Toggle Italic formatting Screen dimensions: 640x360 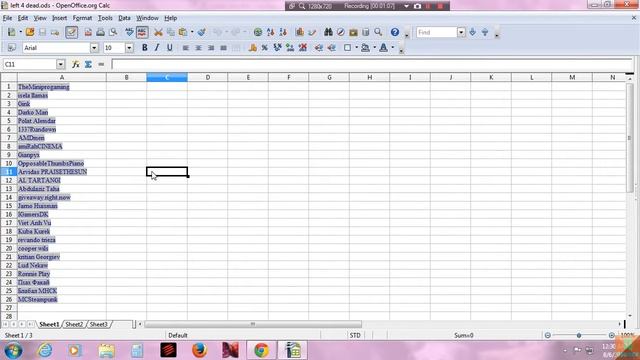(157, 48)
